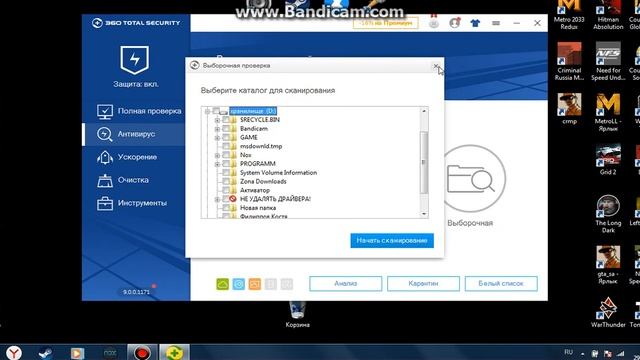Click the blue circular engine icon
The width and height of the screenshot is (640, 360).
[x=239, y=284]
